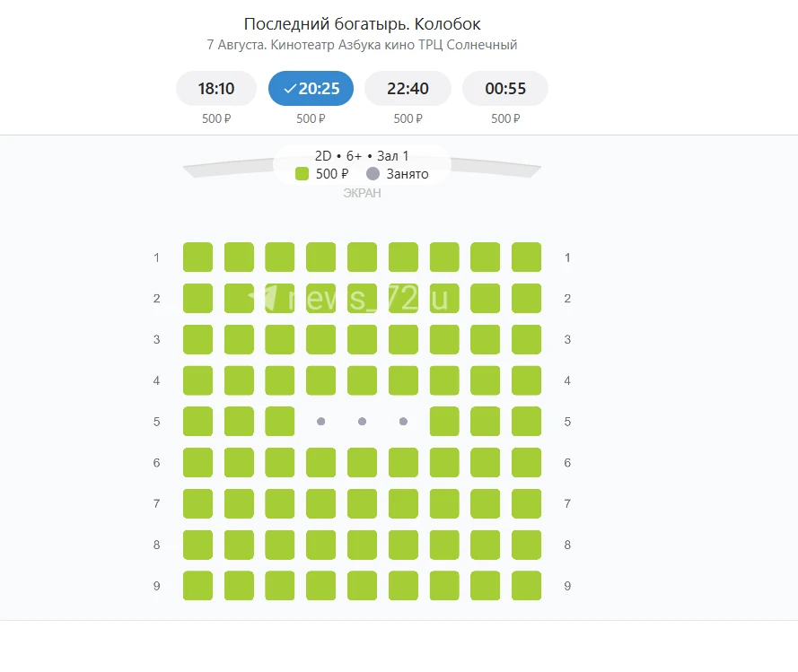798x672 pixels.
Task: Pick last seat in row 1
Action: click(526, 257)
